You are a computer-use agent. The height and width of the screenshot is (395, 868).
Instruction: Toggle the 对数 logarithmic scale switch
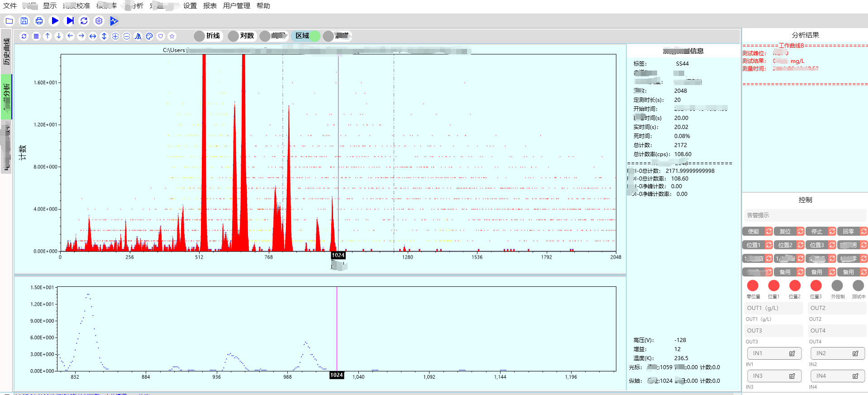[x=242, y=36]
